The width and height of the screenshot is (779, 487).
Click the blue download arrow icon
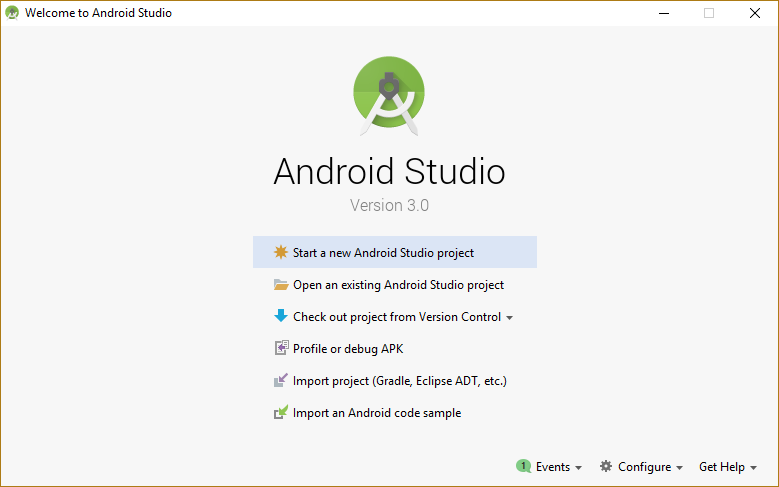coord(281,316)
